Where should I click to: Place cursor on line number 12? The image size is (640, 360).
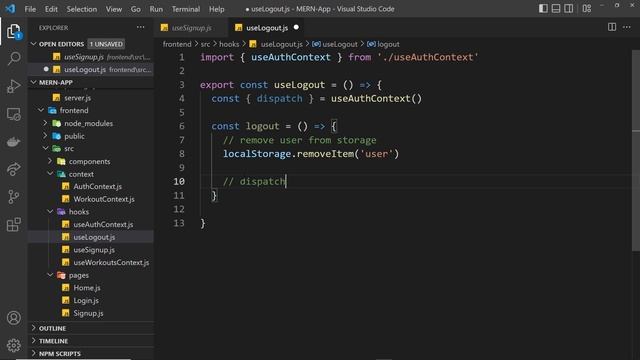click(x=179, y=209)
